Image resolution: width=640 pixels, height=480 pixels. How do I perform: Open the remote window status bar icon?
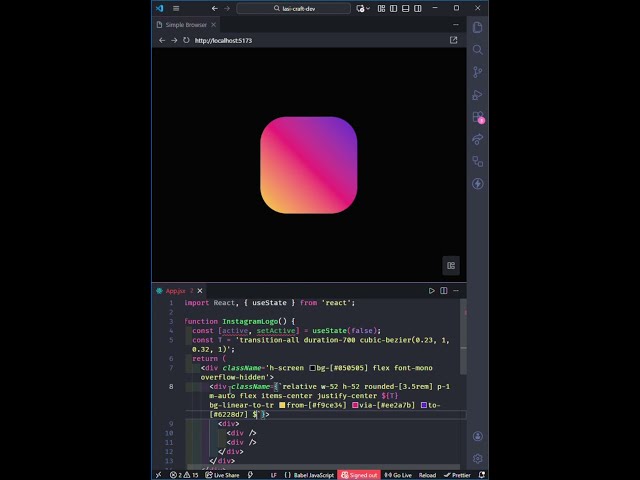[x=159, y=475]
